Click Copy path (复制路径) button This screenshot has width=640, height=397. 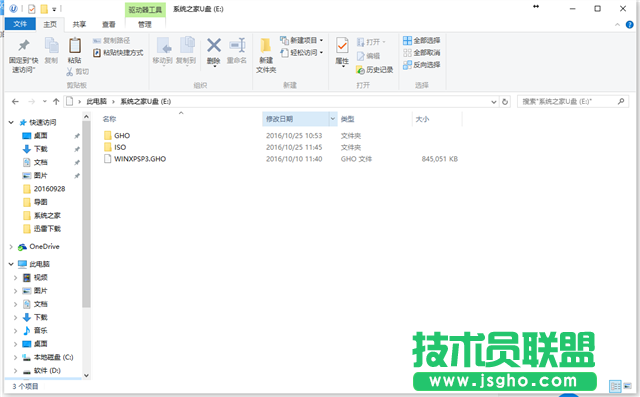(x=111, y=40)
